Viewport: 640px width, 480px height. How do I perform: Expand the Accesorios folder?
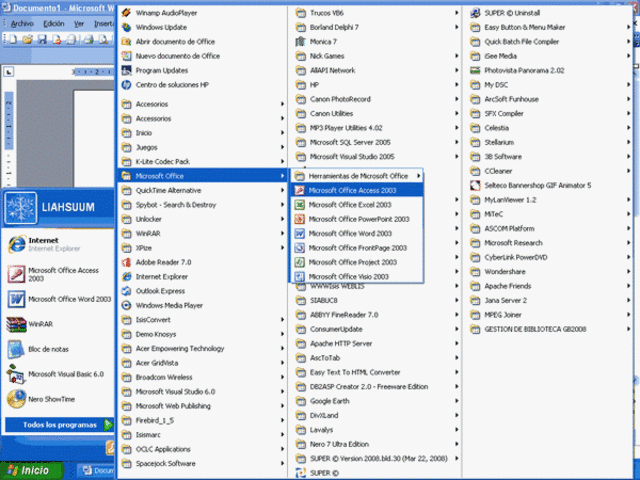click(x=202, y=104)
